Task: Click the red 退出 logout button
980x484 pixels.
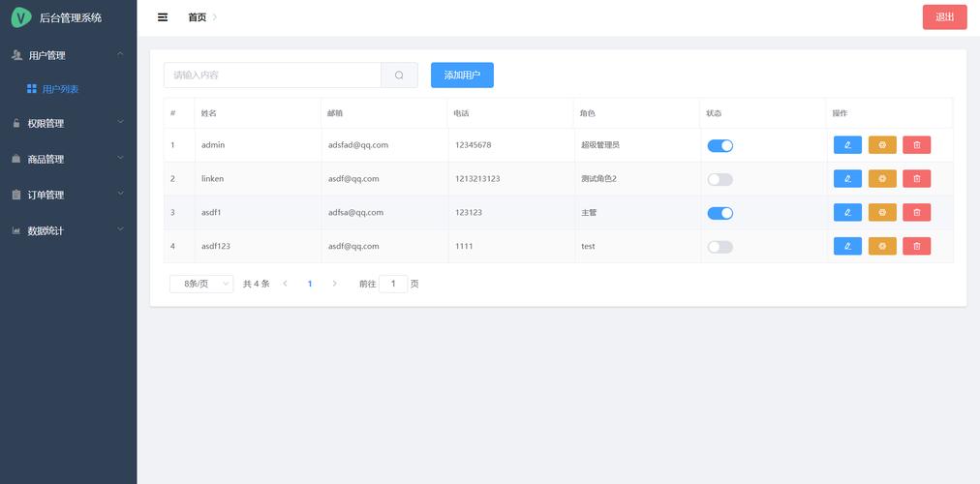Action: pos(944,17)
